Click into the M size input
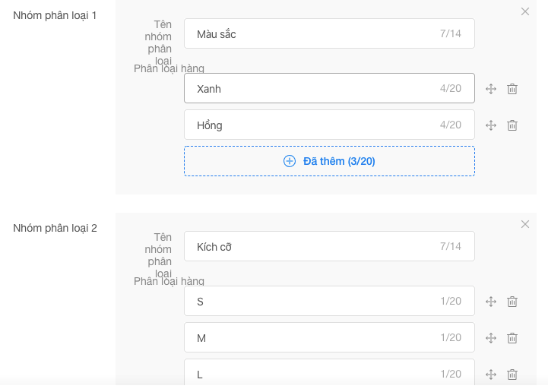This screenshot has height=392, width=548. click(312, 338)
